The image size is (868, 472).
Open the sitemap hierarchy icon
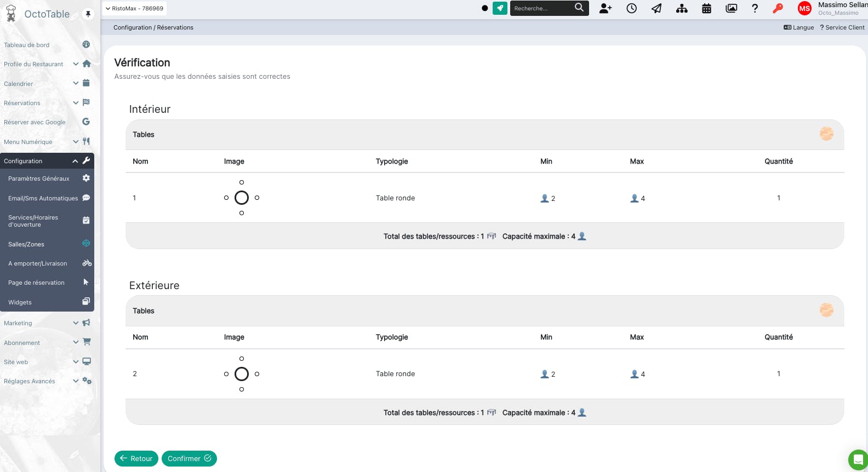pyautogui.click(x=682, y=8)
